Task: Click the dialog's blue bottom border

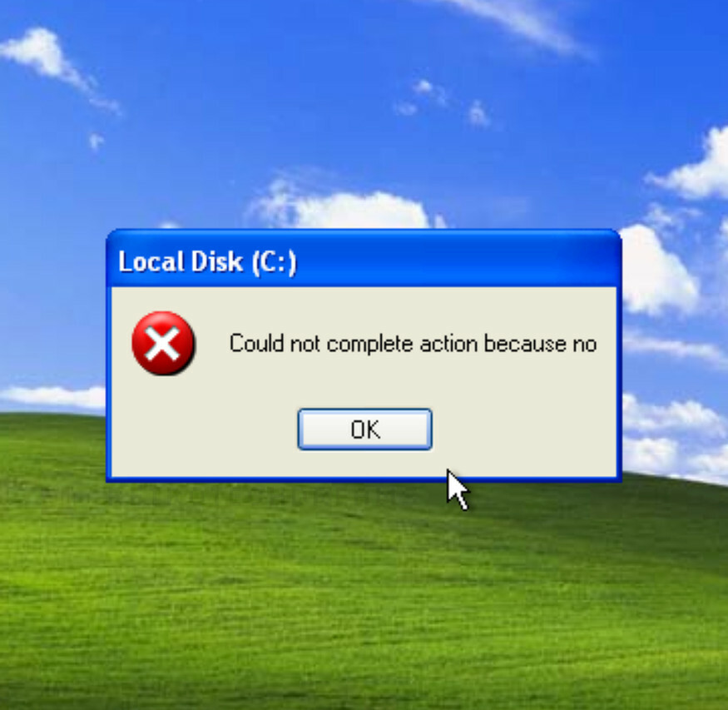Action: pos(364,479)
